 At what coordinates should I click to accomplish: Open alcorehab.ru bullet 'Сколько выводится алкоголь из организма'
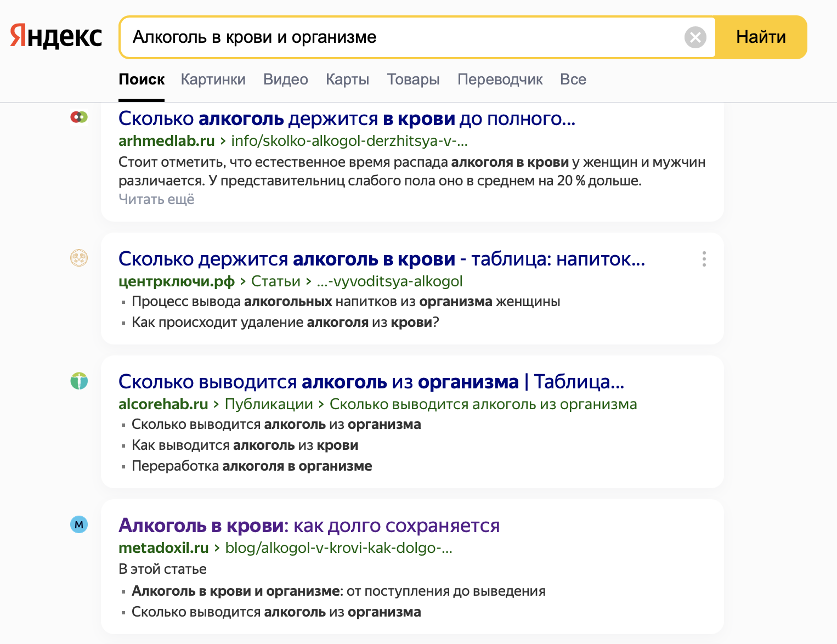click(276, 425)
